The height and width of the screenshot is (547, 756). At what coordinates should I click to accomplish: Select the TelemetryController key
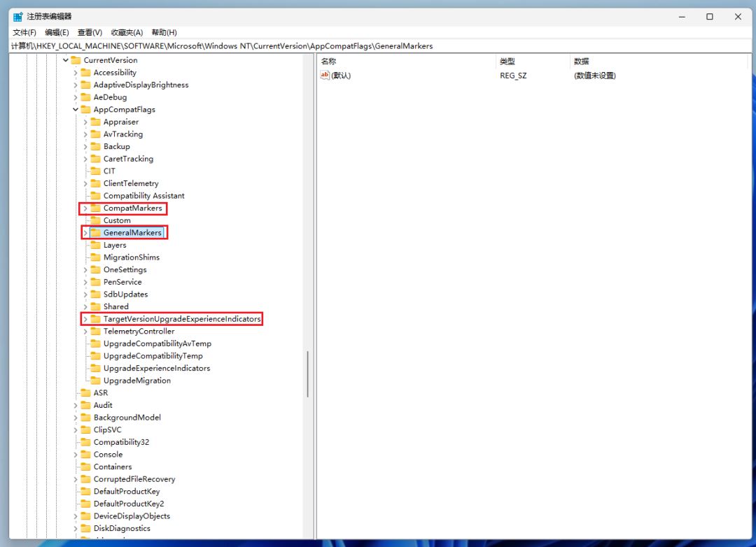pyautogui.click(x=139, y=332)
